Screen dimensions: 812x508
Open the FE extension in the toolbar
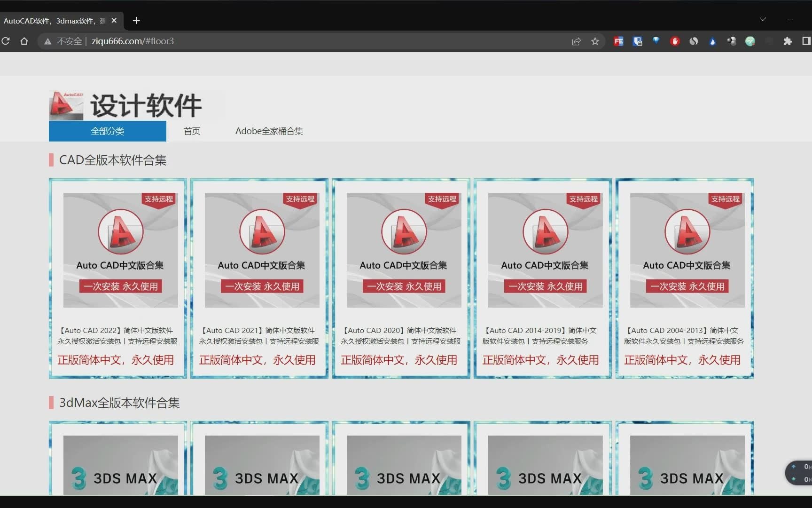pyautogui.click(x=618, y=41)
